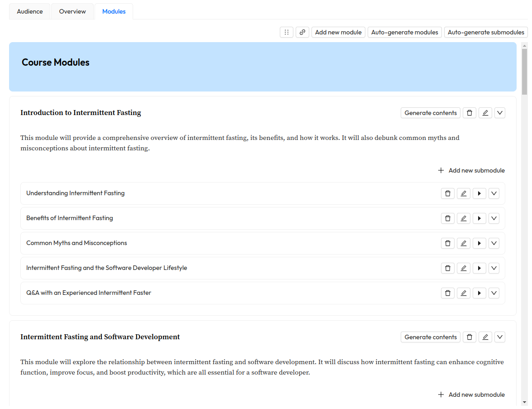
Task: Delete the Benefits of Intermittent Fasting submodule
Action: click(447, 218)
